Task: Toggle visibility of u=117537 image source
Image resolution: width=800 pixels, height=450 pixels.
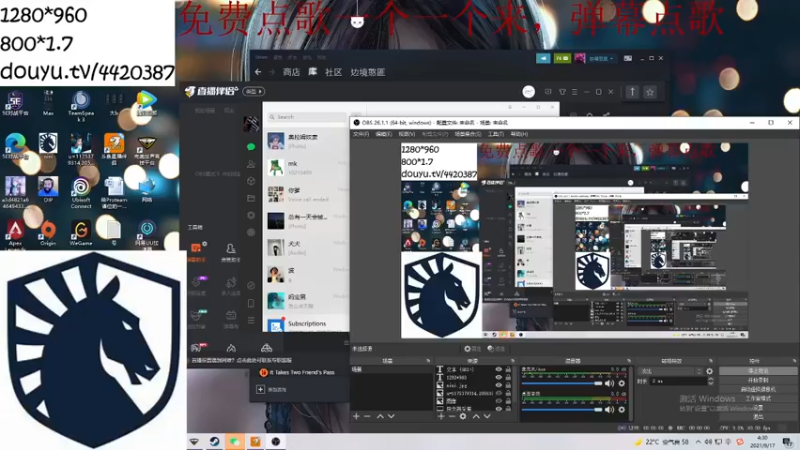Action: click(498, 393)
